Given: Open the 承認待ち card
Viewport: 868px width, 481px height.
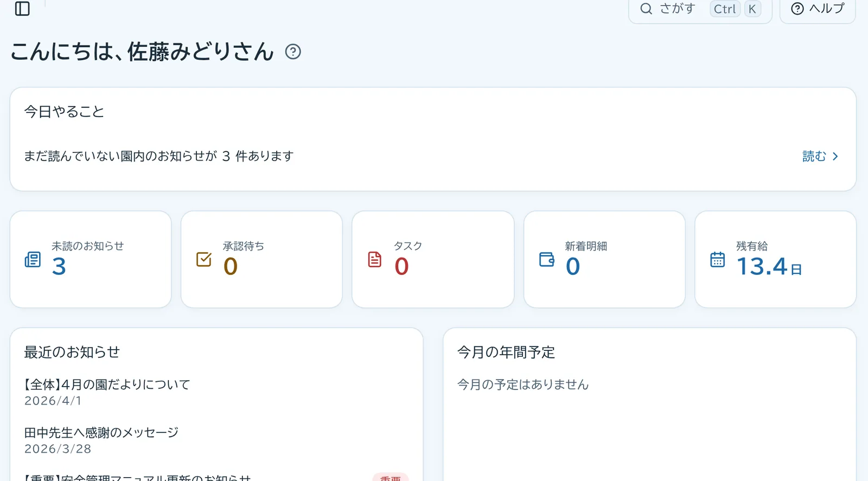Looking at the screenshot, I should click(261, 259).
